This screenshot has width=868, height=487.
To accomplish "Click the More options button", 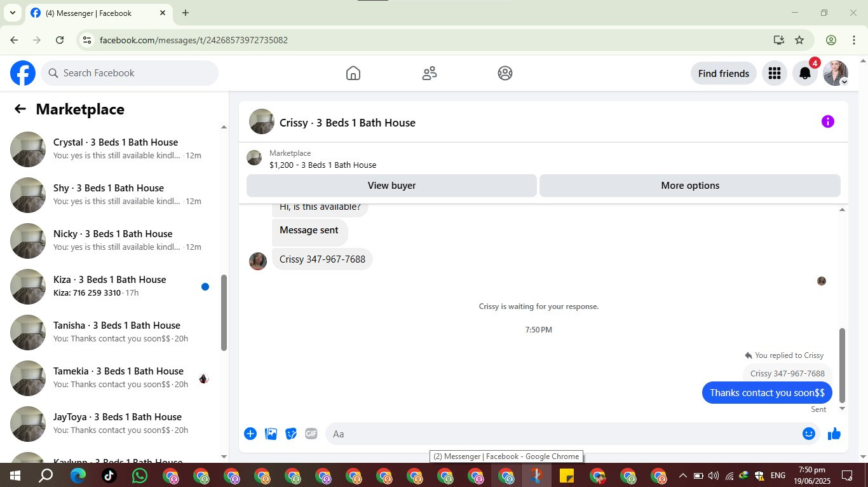I will coord(690,186).
